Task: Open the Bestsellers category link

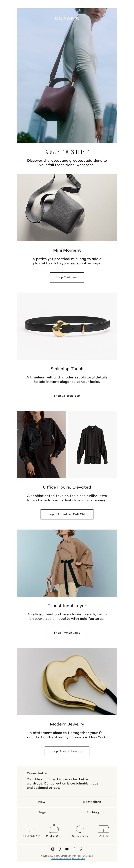Action: click(92, 802)
